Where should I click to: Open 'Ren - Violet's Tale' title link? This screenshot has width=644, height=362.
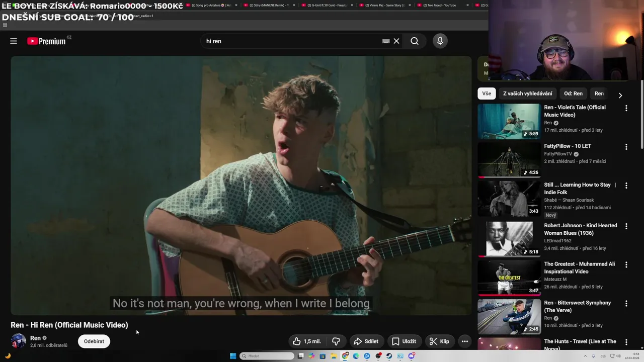pos(575,111)
